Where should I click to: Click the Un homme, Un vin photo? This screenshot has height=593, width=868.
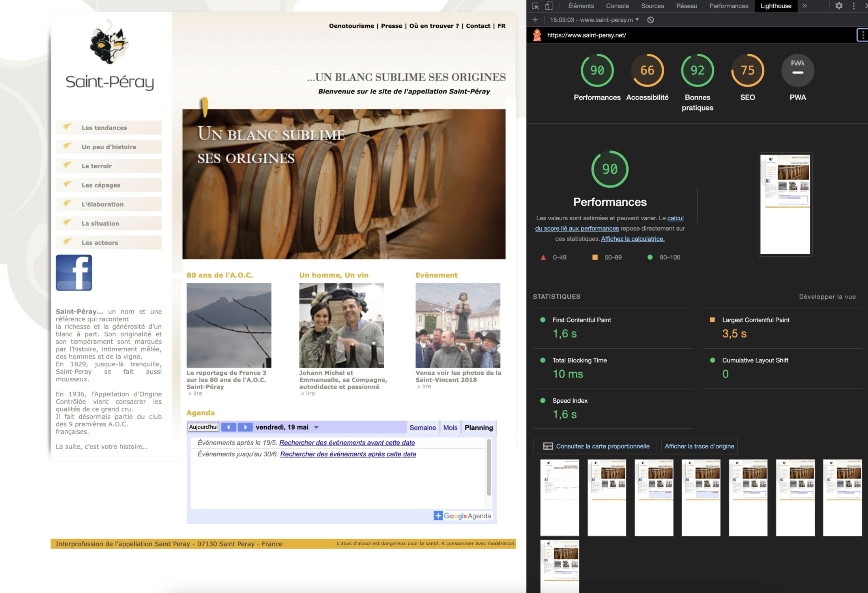(341, 325)
